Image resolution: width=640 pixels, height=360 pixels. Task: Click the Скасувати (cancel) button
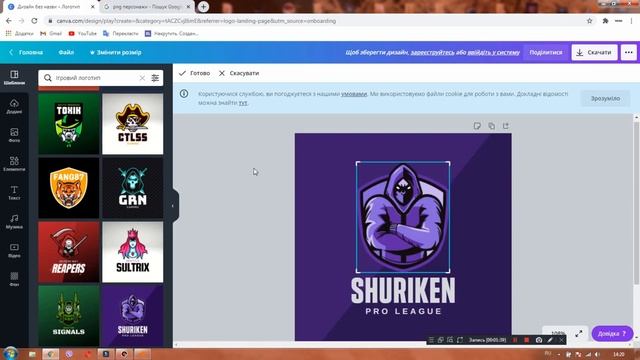coord(239,73)
